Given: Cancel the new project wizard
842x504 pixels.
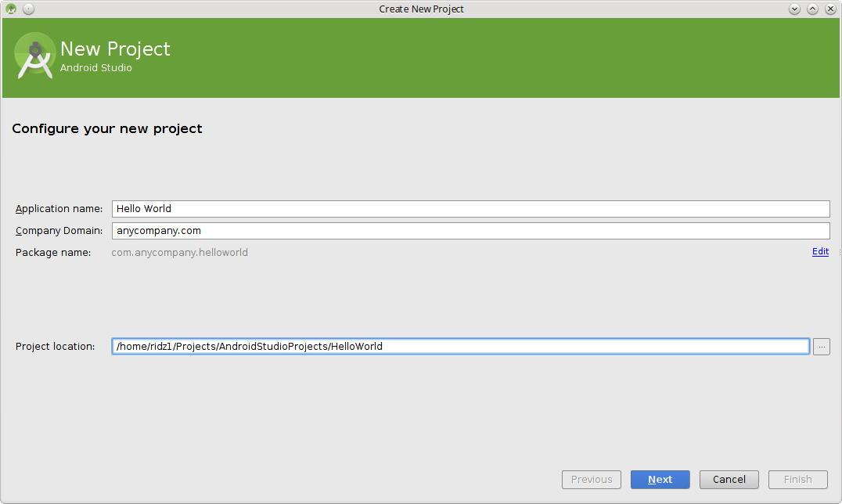Looking at the screenshot, I should click(729, 479).
